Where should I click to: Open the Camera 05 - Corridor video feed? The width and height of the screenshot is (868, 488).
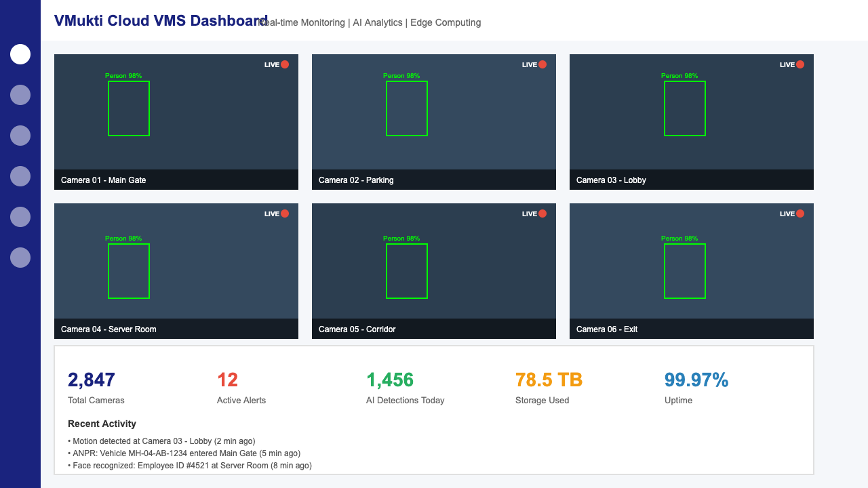(434, 271)
